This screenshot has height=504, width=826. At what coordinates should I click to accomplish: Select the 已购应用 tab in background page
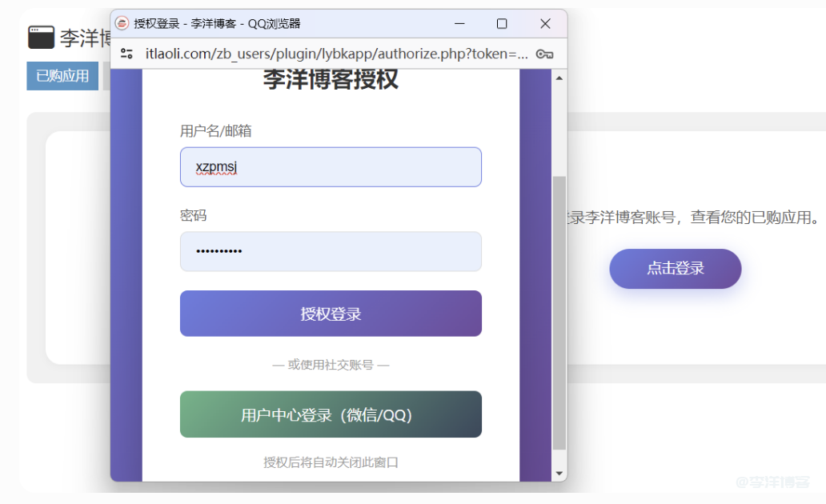[x=62, y=76]
